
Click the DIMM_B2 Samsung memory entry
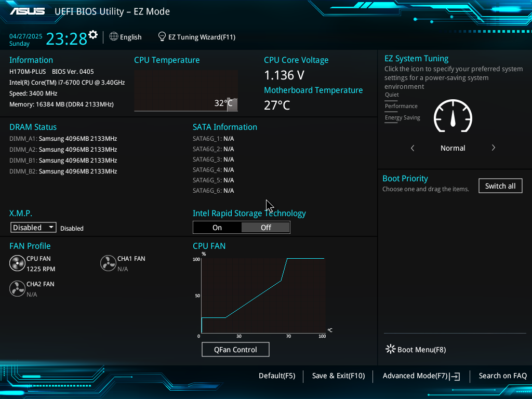pos(63,171)
